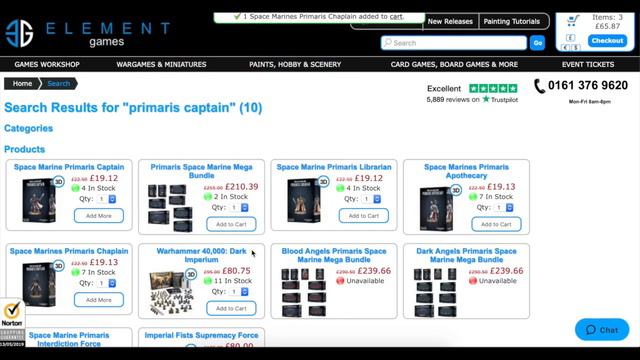
Task: Click the Trustpilot star logo
Action: pos(486,99)
